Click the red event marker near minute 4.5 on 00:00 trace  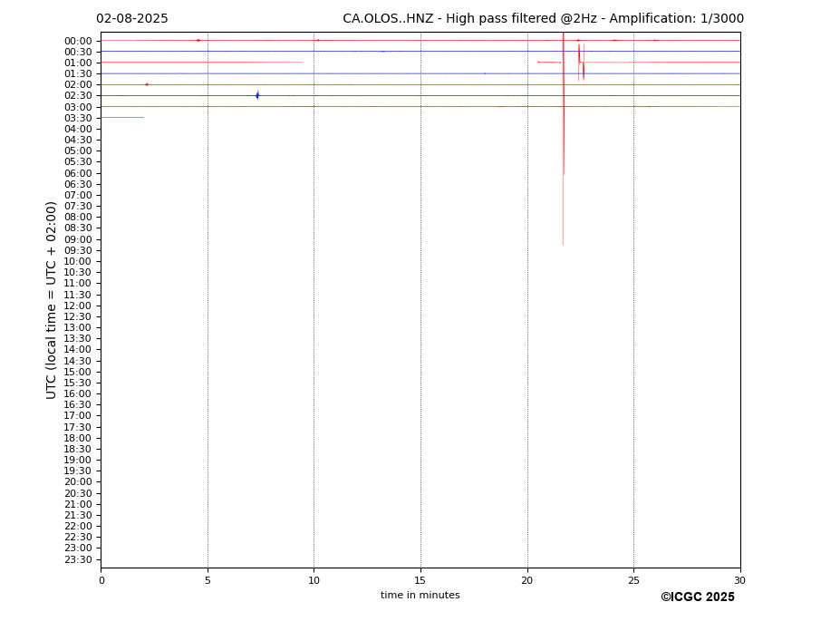tap(198, 40)
